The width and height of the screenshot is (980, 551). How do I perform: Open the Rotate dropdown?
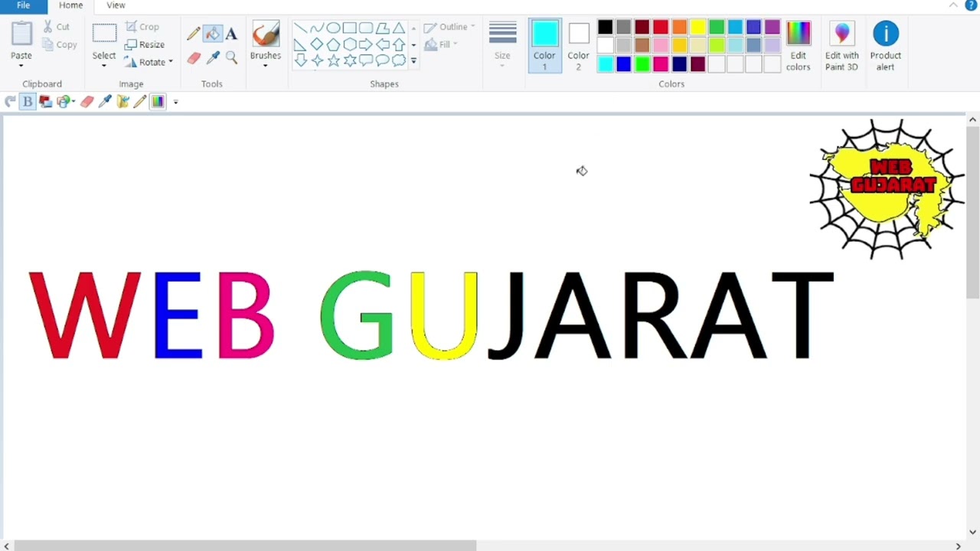pyautogui.click(x=149, y=62)
